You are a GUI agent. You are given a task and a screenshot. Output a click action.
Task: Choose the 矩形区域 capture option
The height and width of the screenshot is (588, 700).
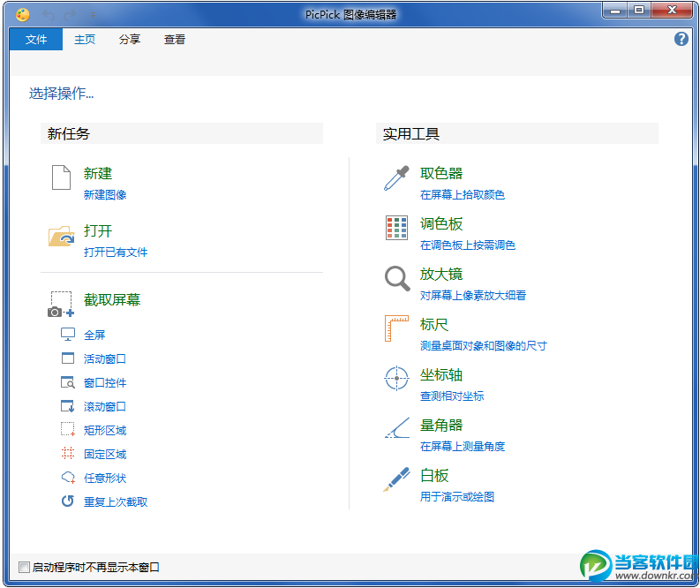coord(105,430)
